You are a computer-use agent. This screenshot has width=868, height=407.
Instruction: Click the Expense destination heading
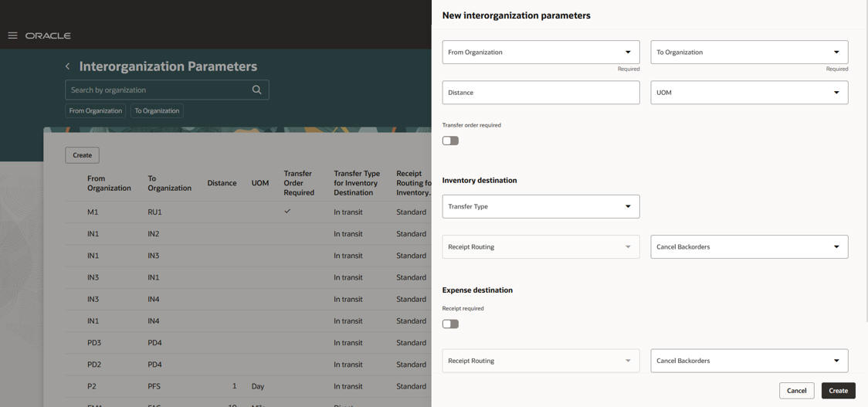[x=478, y=290]
